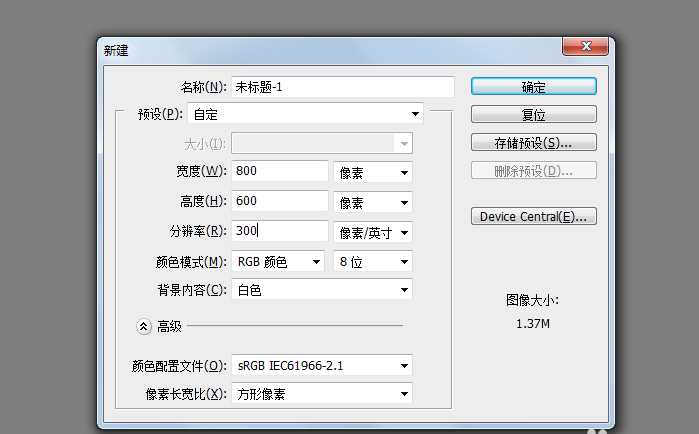Open the 预设 preset dropdown

(x=304, y=114)
